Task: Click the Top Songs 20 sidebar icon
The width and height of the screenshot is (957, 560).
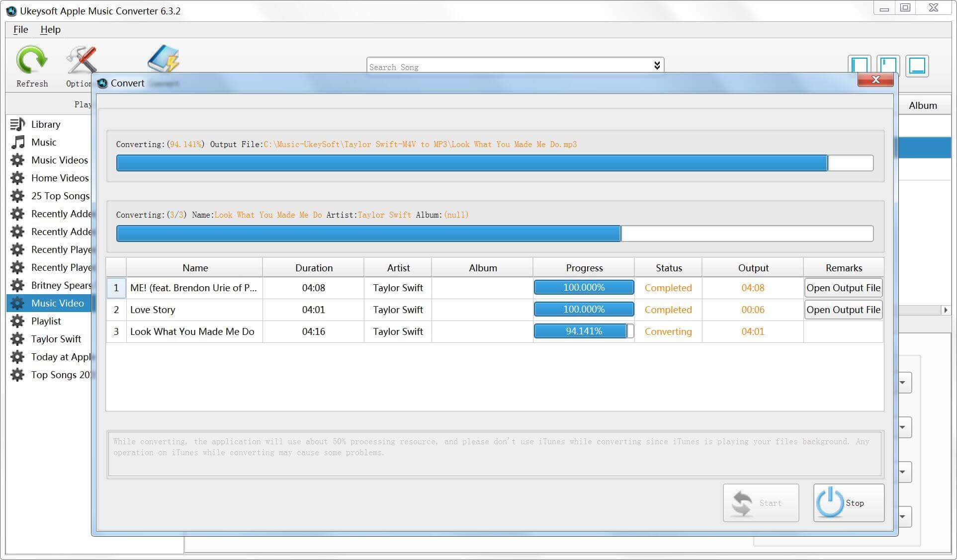Action: click(x=17, y=375)
